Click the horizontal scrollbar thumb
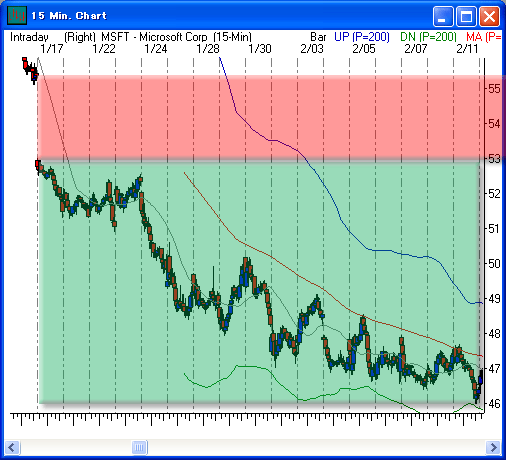The width and height of the screenshot is (506, 460). 139,447
